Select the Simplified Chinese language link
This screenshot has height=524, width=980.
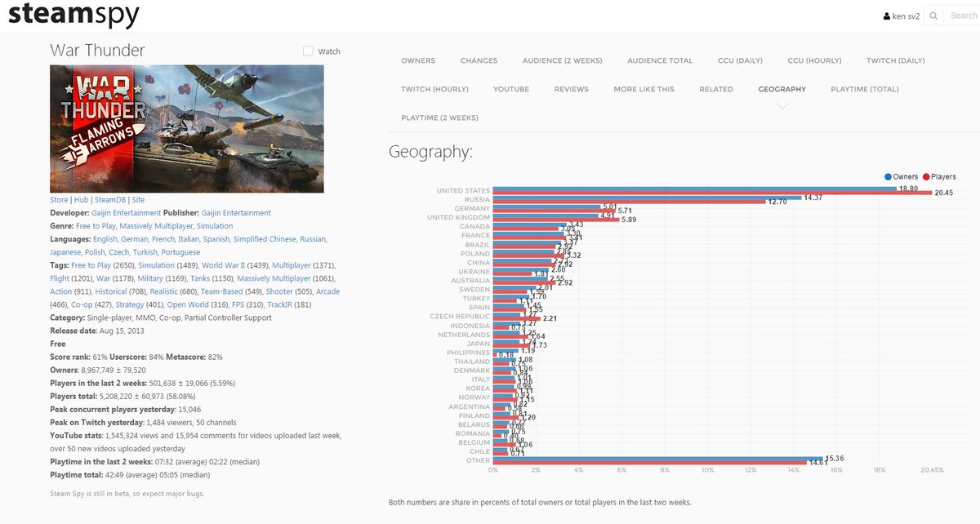pos(266,239)
